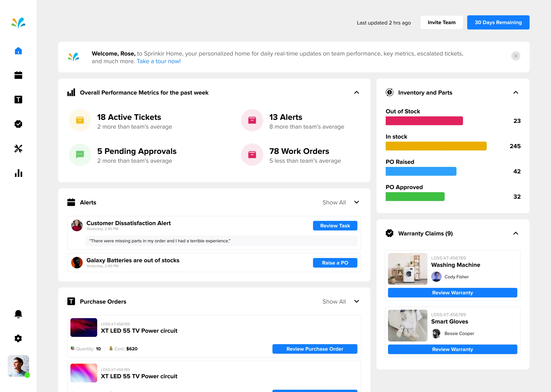This screenshot has width=551, height=392.
Task: Click the Out of Stock value 23
Action: pos(517,121)
